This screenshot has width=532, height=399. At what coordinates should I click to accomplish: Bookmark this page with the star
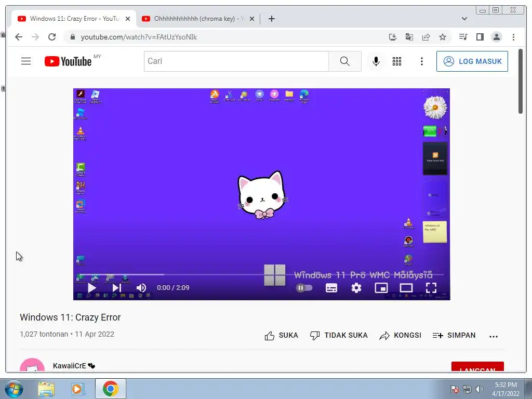[x=443, y=37]
